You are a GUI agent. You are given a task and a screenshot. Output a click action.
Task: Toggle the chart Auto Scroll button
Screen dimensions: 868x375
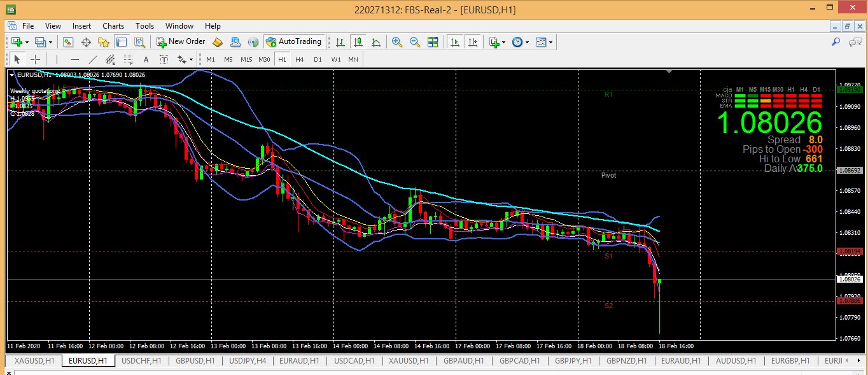pos(455,42)
